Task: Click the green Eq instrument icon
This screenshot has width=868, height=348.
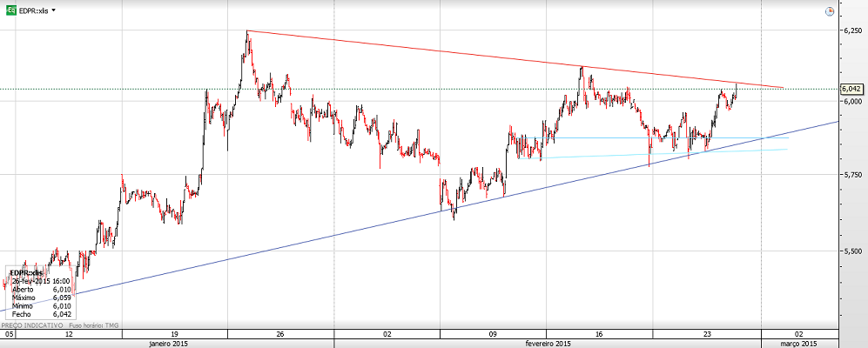Action: [x=10, y=10]
